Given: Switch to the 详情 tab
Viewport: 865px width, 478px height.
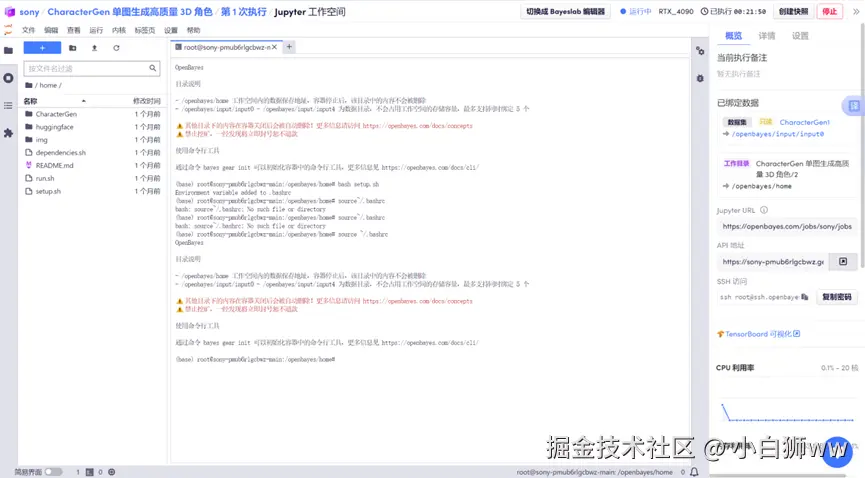Looking at the screenshot, I should (766, 36).
